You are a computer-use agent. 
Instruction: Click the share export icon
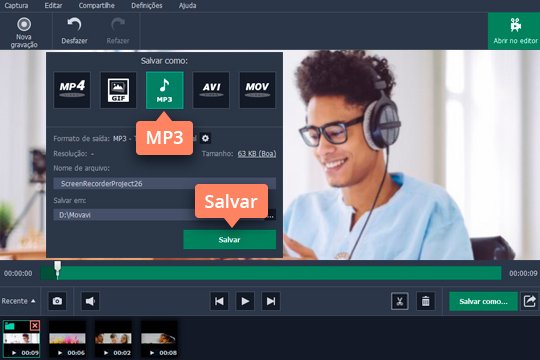(x=530, y=301)
